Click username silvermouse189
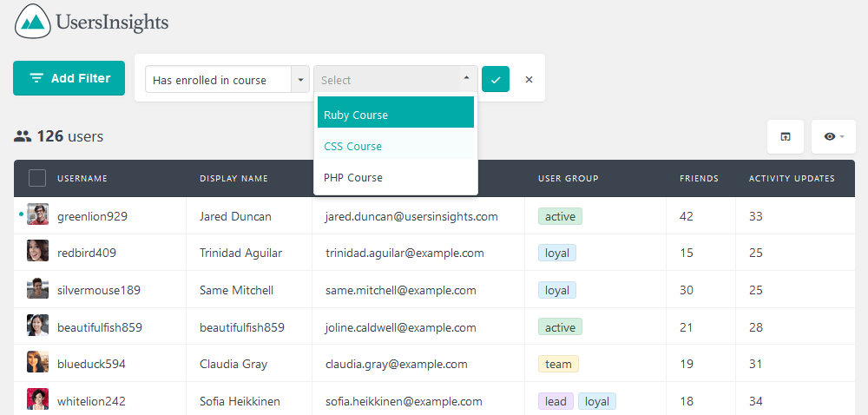 (x=99, y=290)
